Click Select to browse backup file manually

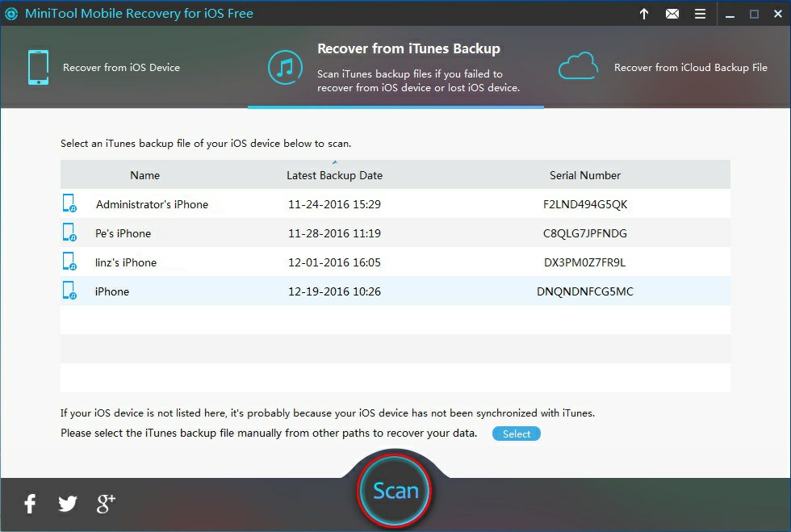(x=516, y=434)
